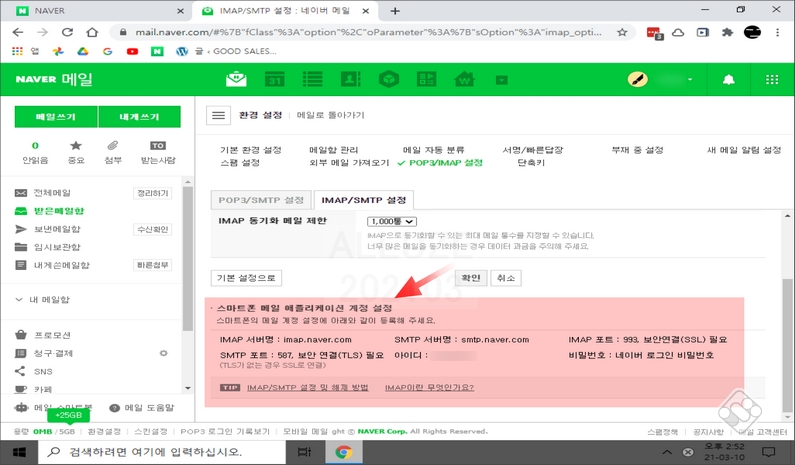Screen dimensions: 795x465
Task: Filter unread mail with 안읽음
Action: click(x=35, y=152)
